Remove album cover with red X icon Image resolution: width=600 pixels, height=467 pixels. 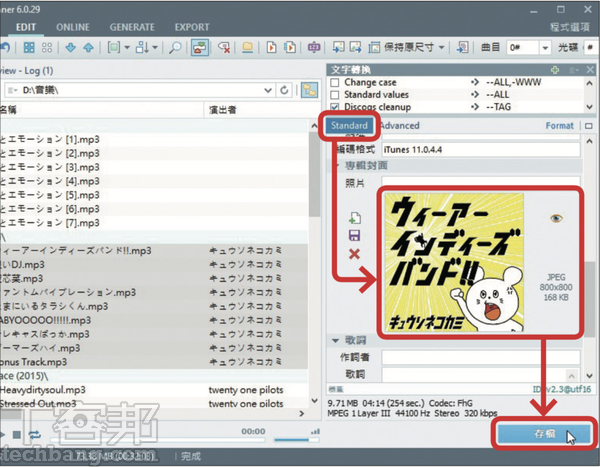[353, 254]
